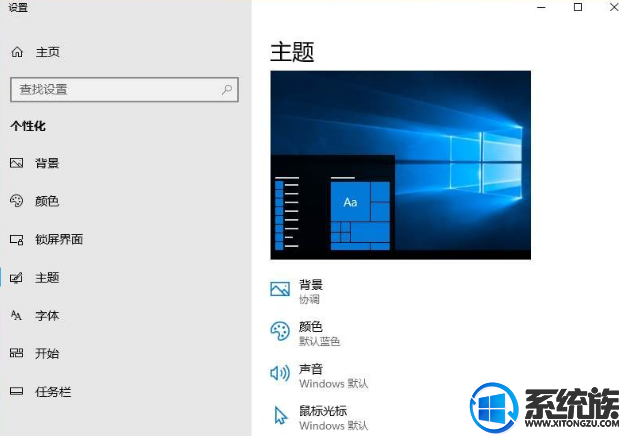Click the 锁屏界面 lock screen icon

tap(17, 239)
